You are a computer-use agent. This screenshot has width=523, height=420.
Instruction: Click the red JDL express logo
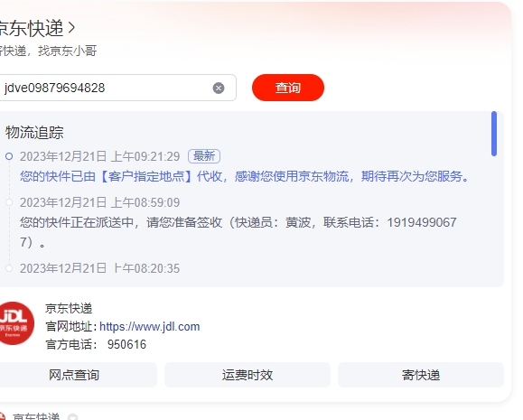15,323
